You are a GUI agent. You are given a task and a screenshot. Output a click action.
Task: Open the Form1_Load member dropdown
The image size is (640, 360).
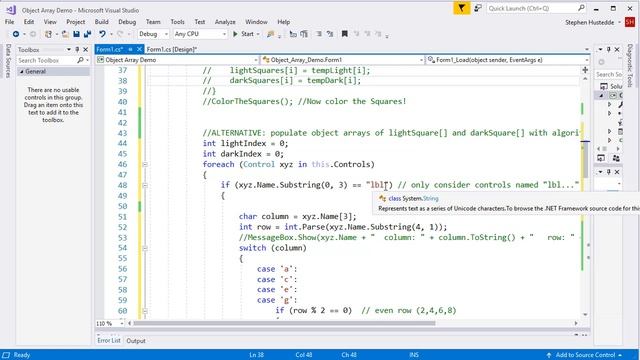(508, 60)
